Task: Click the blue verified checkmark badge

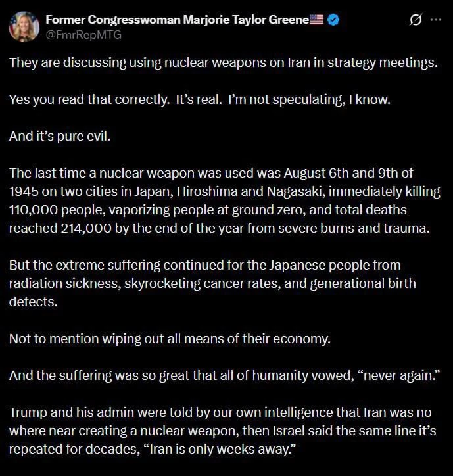Action: click(333, 20)
